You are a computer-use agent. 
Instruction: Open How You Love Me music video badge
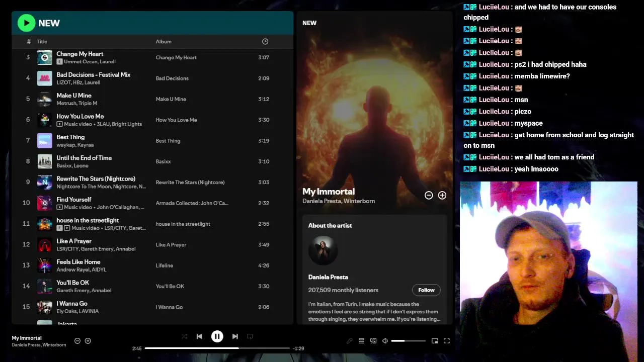tap(59, 124)
